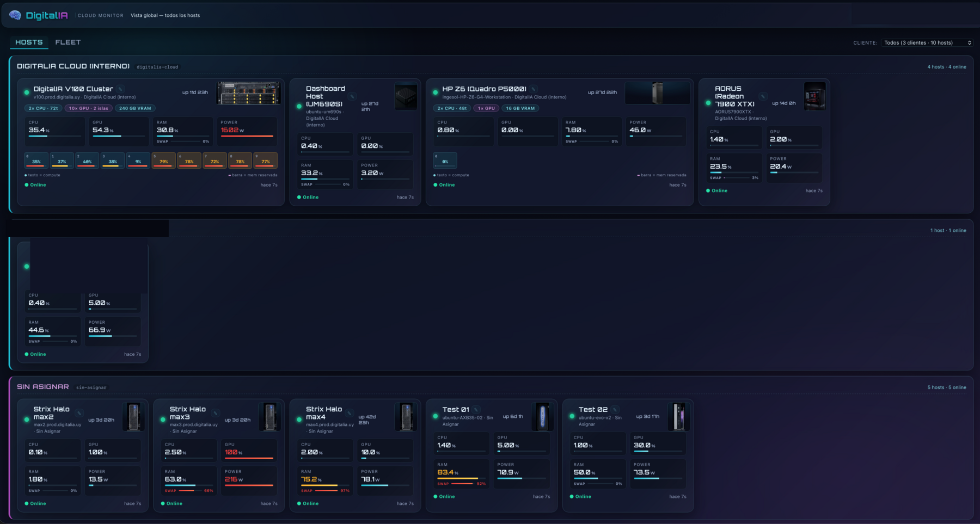
Task: Click edit pencil next to Strix Halo max4
Action: point(350,413)
